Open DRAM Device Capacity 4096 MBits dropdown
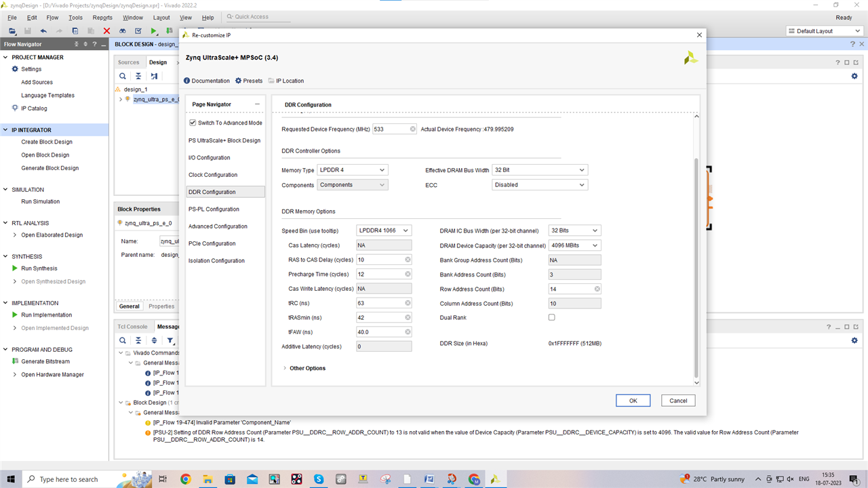This screenshot has height=488, width=868. point(574,245)
